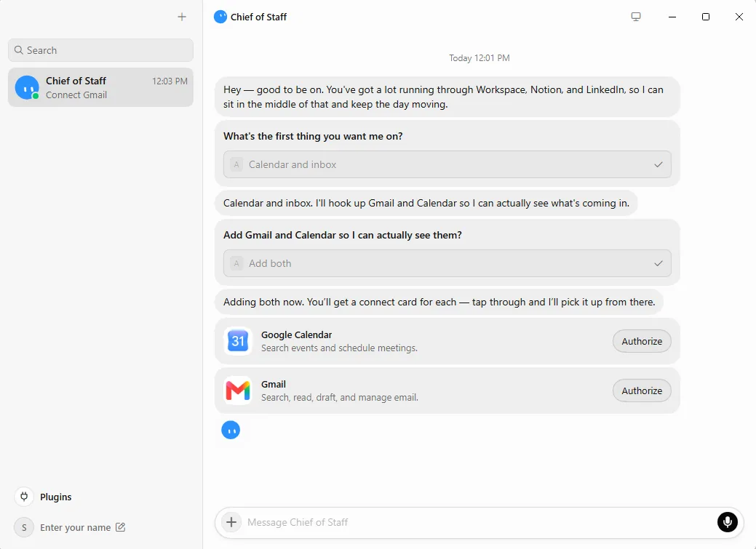Viewport: 756px width, 549px height.
Task: Click the 'I'll hook up Gmail and Calendar' message
Action: point(426,203)
